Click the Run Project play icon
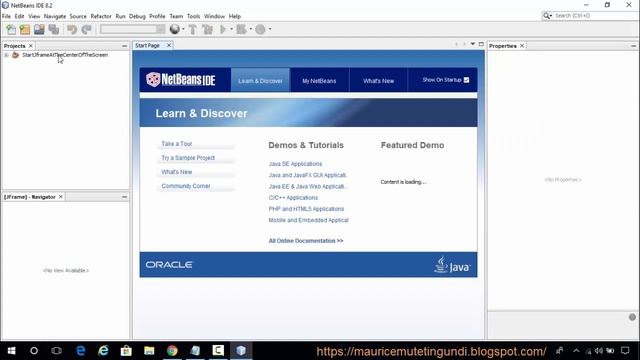Screen dimensions: 640x360 [x=223, y=29]
